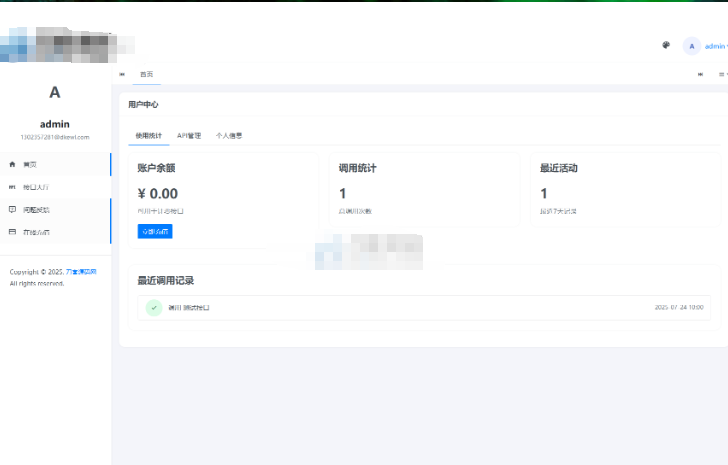Click the round admin avatar in top-right header
Screen dimensions: 728x465
[x=691, y=46]
